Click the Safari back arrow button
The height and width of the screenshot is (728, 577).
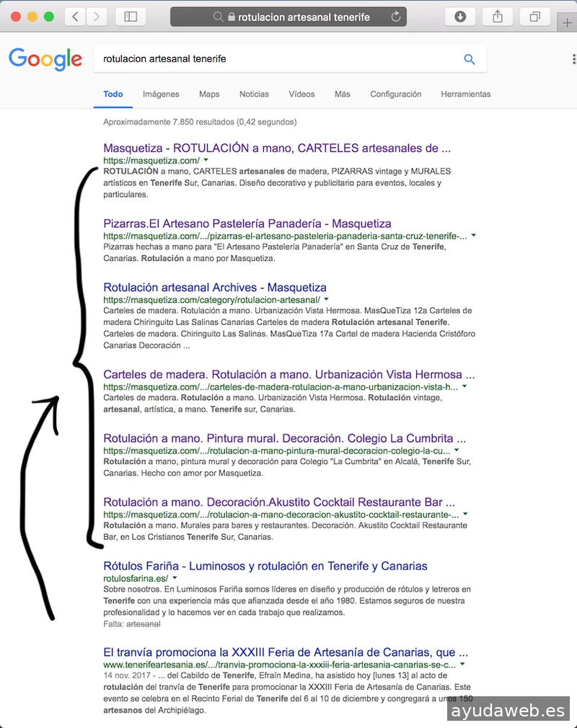click(75, 17)
